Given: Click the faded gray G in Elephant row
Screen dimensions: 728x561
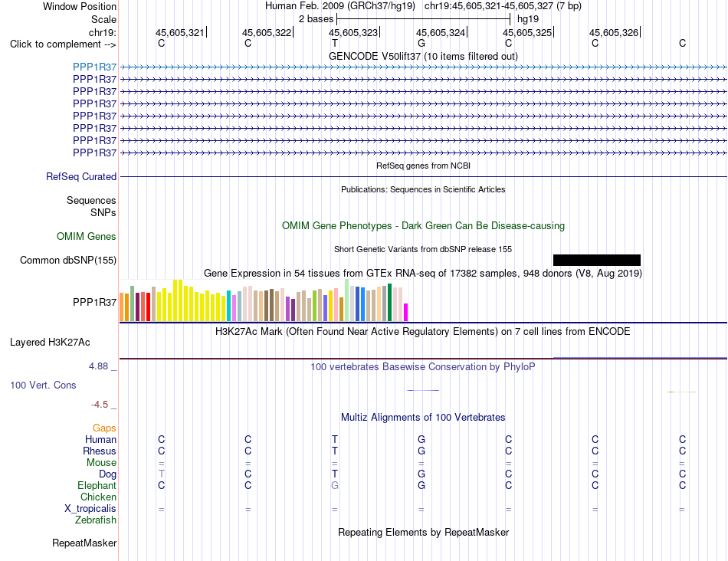Looking at the screenshot, I should (335, 486).
